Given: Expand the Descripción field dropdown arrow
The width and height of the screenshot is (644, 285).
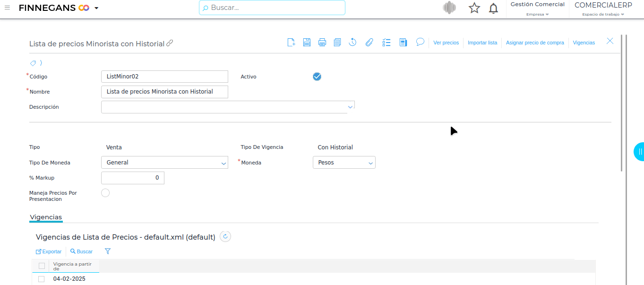Looking at the screenshot, I should (350, 107).
